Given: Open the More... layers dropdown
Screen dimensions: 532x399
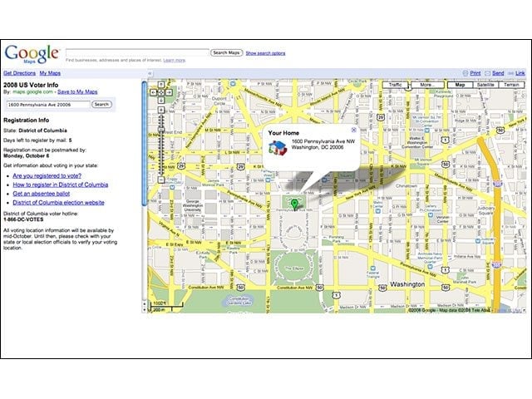Looking at the screenshot, I should tap(427, 85).
